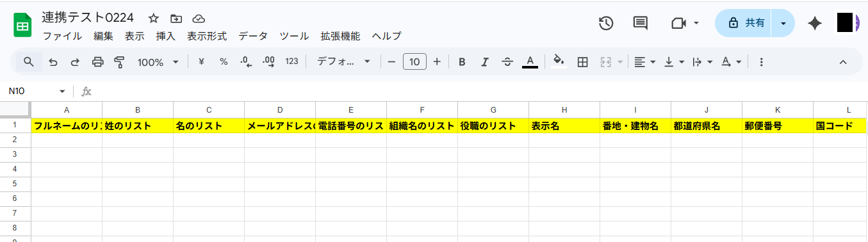Viewport: 868px width, 242px height.
Task: Open the Google Sheets home icon
Action: click(23, 26)
